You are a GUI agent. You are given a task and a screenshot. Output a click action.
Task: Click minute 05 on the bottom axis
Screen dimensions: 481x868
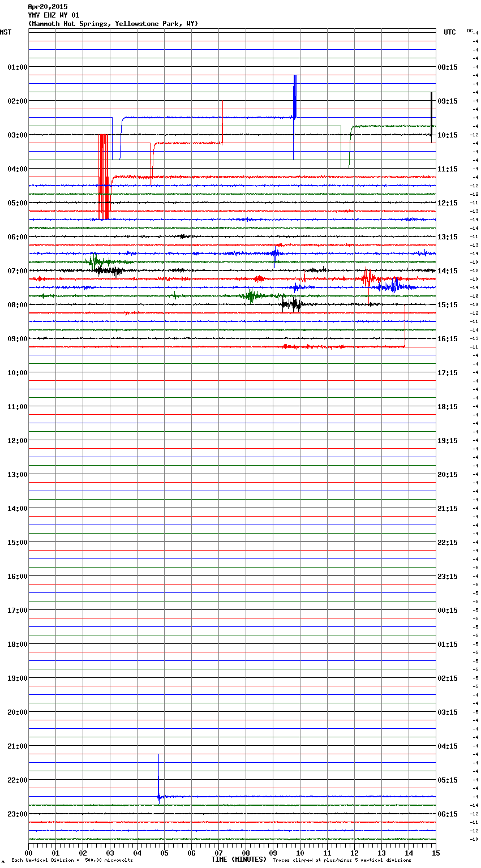[164, 853]
